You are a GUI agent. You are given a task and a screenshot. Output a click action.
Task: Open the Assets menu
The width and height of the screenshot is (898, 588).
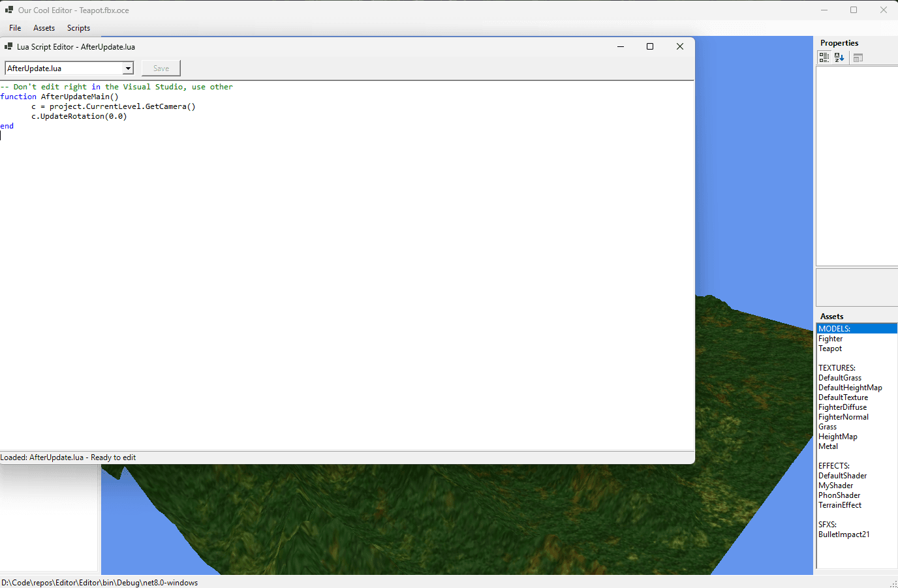[x=44, y=28]
